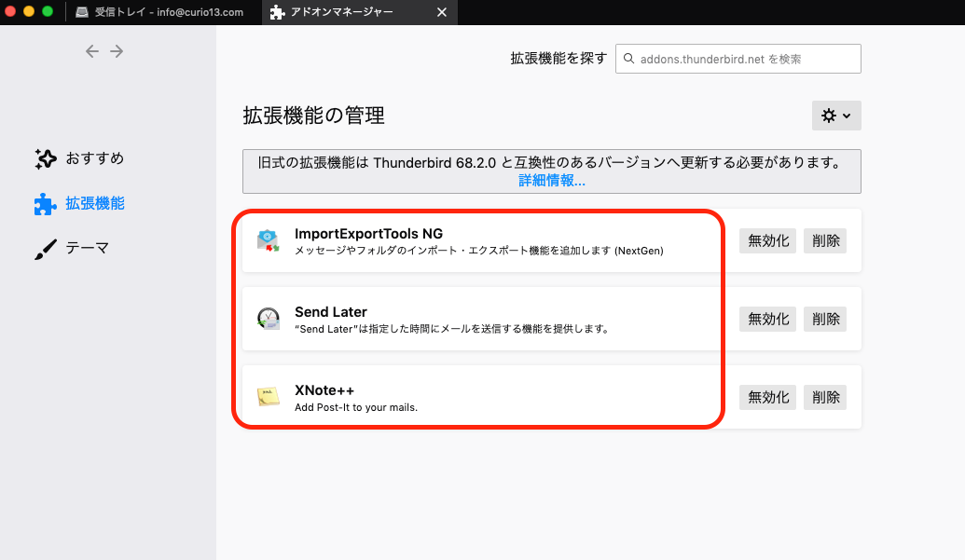Disable the XNote++ extension
The width and height of the screenshot is (965, 560).
pos(767,397)
